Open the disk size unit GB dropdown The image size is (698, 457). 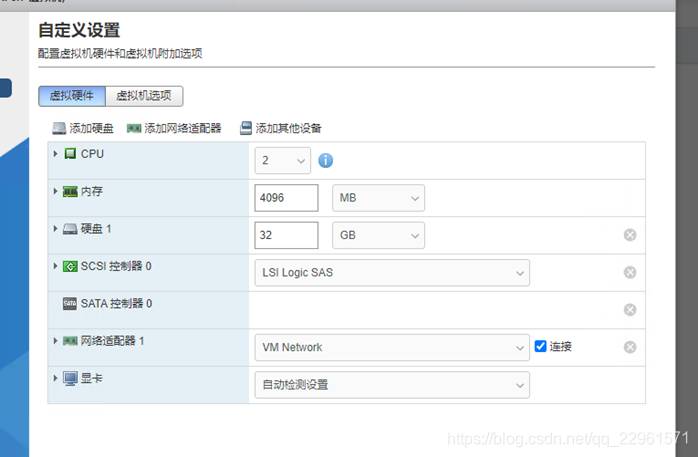click(x=378, y=235)
